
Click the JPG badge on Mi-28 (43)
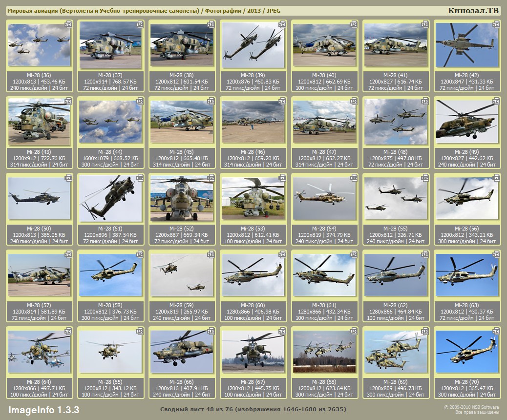pos(68,102)
